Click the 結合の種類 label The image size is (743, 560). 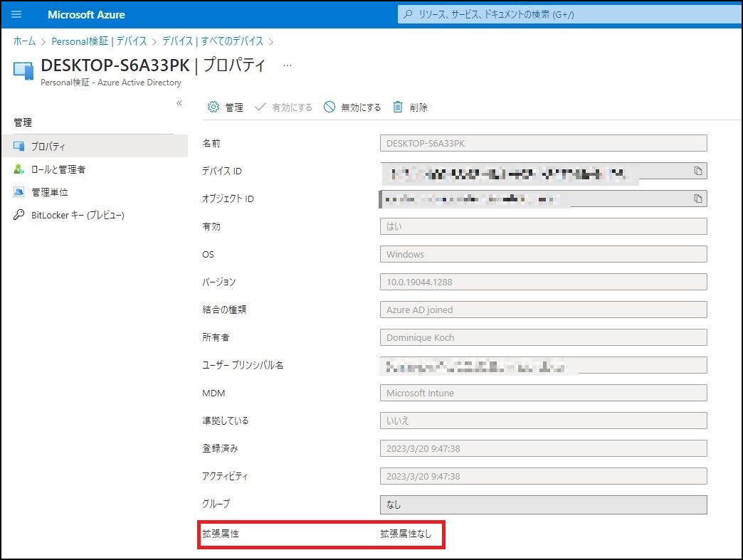[x=225, y=310]
